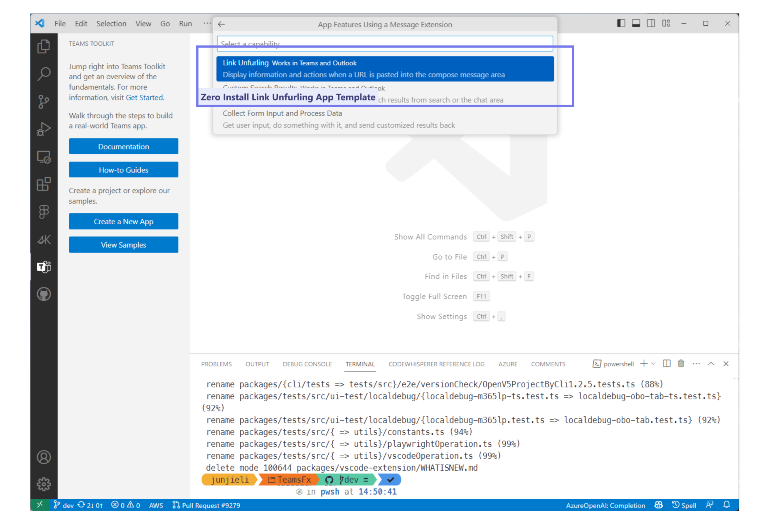Switch to the DEBUG CONSOLE tab
This screenshot has width=768, height=532.
tap(307, 364)
